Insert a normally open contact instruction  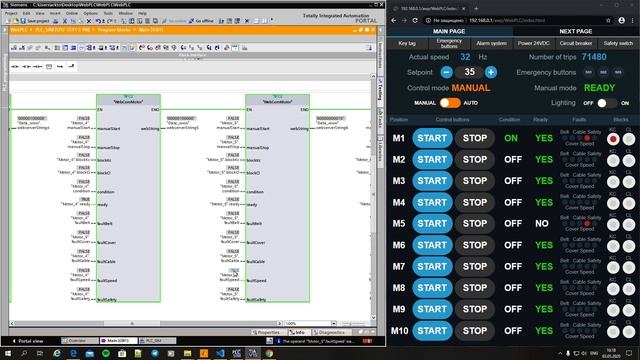[x=15, y=66]
